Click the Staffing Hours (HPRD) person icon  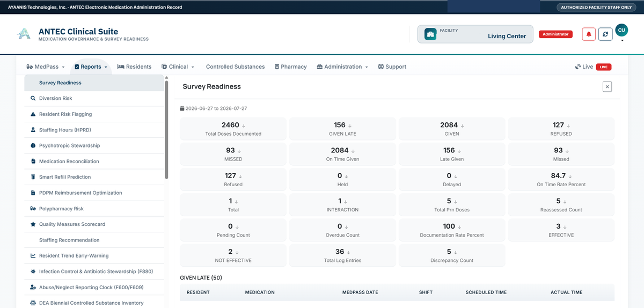point(33,130)
